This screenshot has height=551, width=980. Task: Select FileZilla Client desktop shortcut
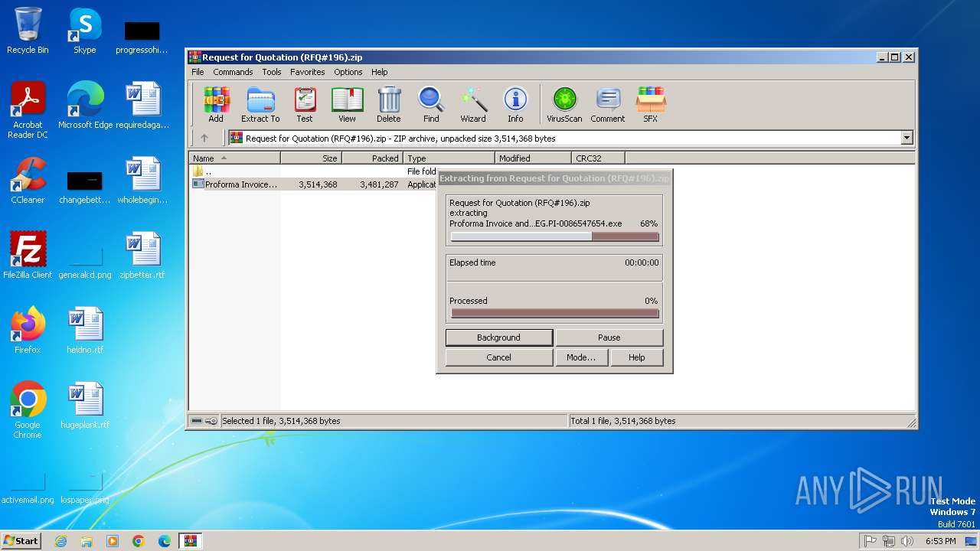click(28, 256)
